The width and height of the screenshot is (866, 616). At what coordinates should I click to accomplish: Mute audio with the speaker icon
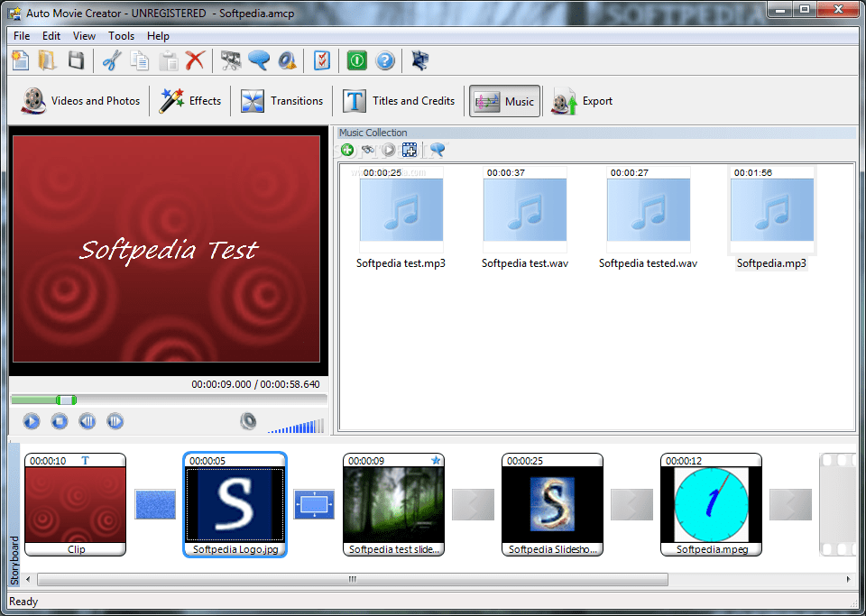click(248, 421)
